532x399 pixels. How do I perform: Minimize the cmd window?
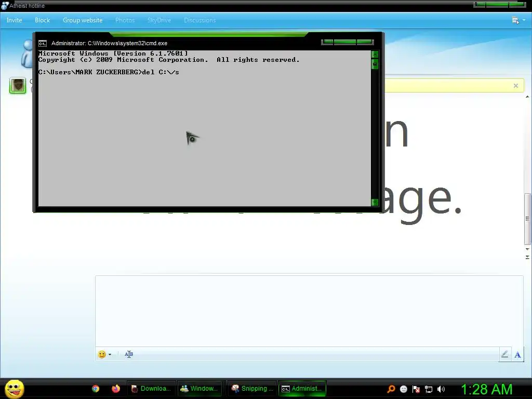point(328,42)
